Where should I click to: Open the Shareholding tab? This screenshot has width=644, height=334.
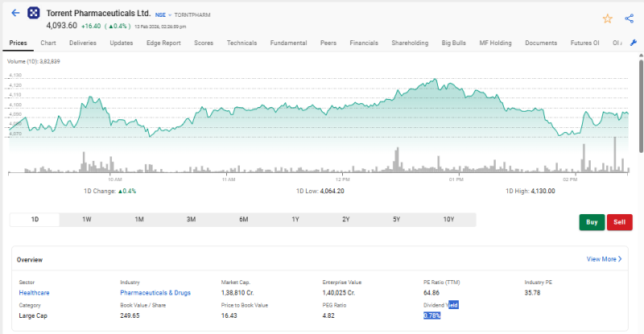410,43
